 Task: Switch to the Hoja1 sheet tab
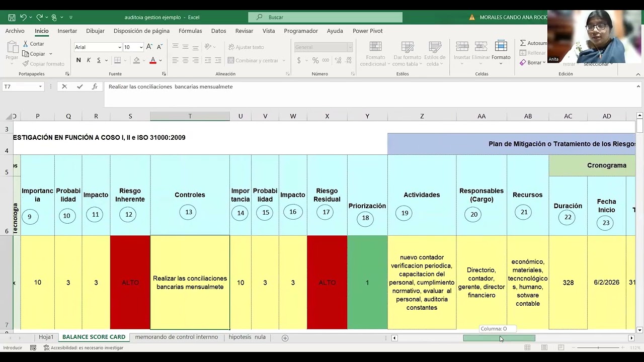[x=46, y=337]
